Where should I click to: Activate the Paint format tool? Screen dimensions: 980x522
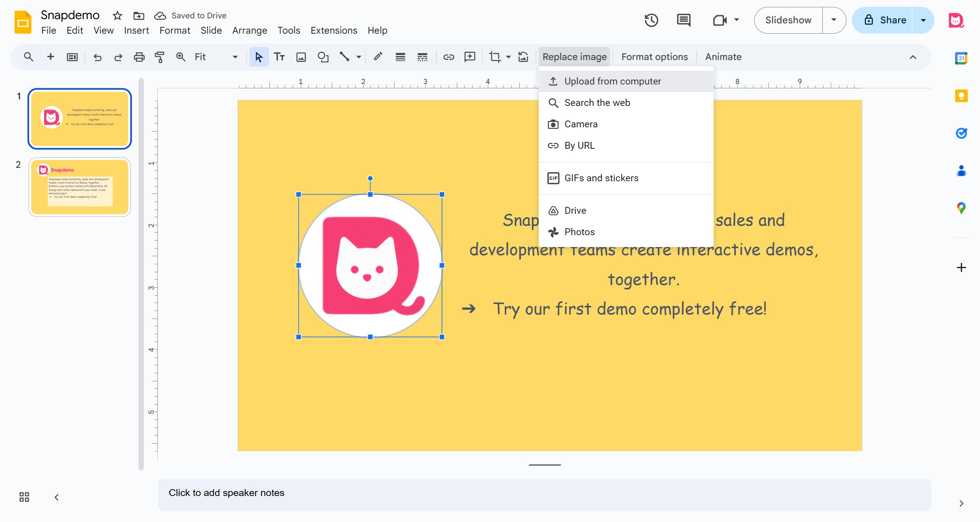[x=160, y=57]
